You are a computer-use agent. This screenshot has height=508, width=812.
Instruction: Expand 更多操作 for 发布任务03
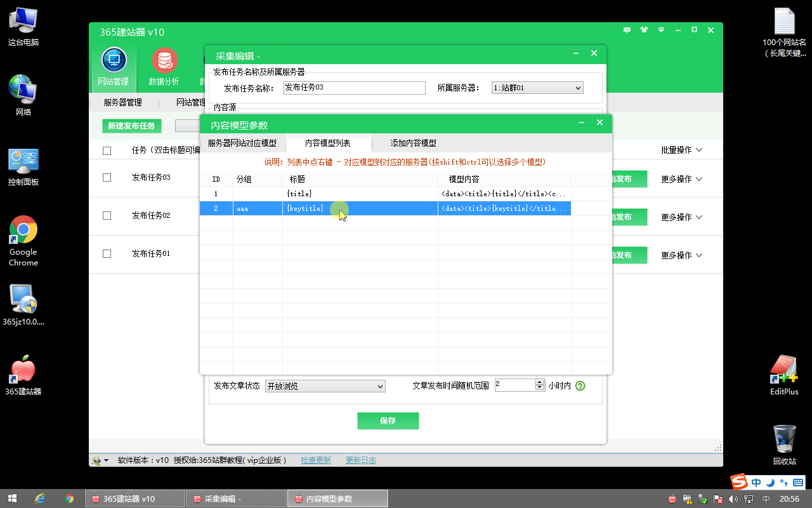point(681,179)
